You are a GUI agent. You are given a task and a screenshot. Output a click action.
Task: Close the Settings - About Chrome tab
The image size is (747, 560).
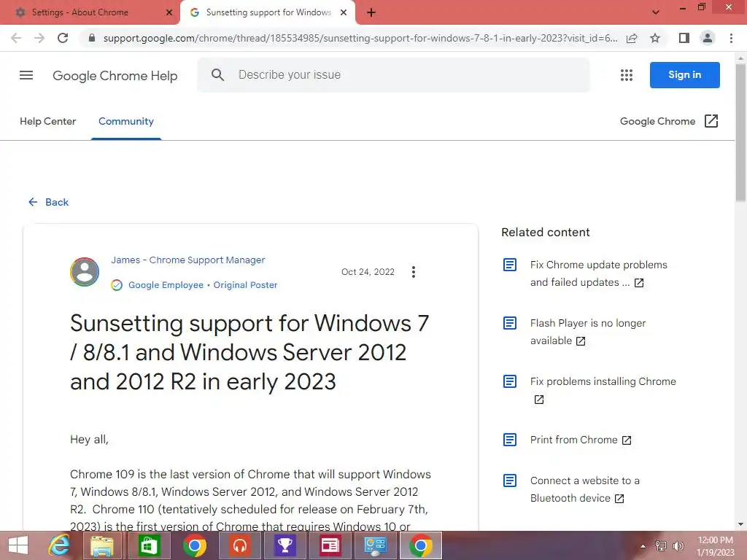169,12
